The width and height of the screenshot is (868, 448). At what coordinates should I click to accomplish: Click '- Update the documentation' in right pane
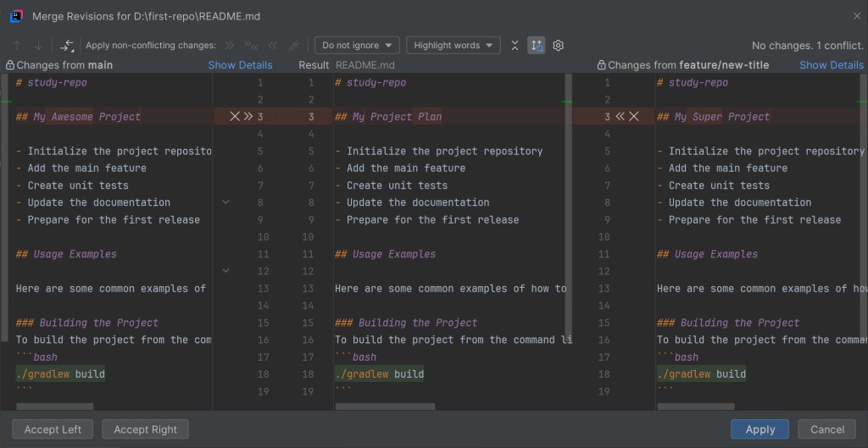(x=735, y=202)
